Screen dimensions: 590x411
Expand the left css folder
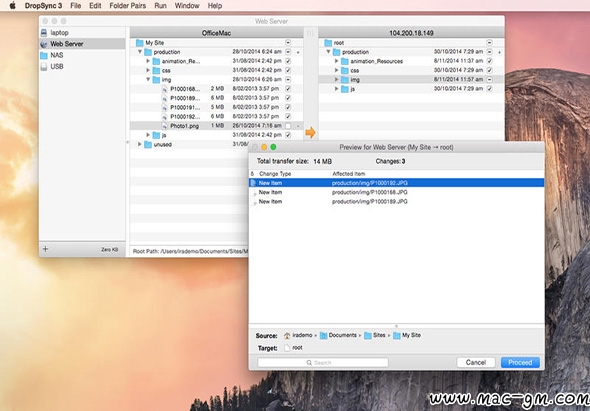[148, 70]
